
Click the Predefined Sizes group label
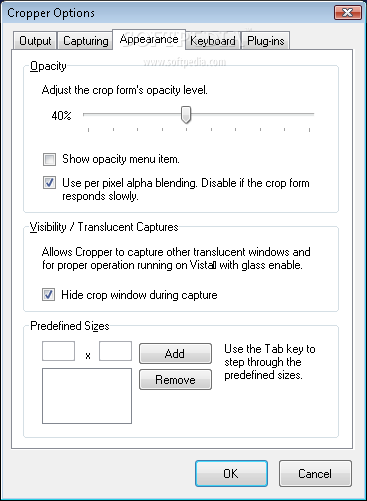click(70, 326)
